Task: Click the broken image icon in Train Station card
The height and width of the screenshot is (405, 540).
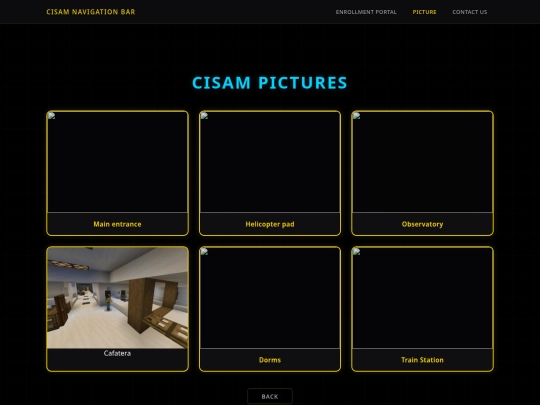Action: [x=356, y=251]
